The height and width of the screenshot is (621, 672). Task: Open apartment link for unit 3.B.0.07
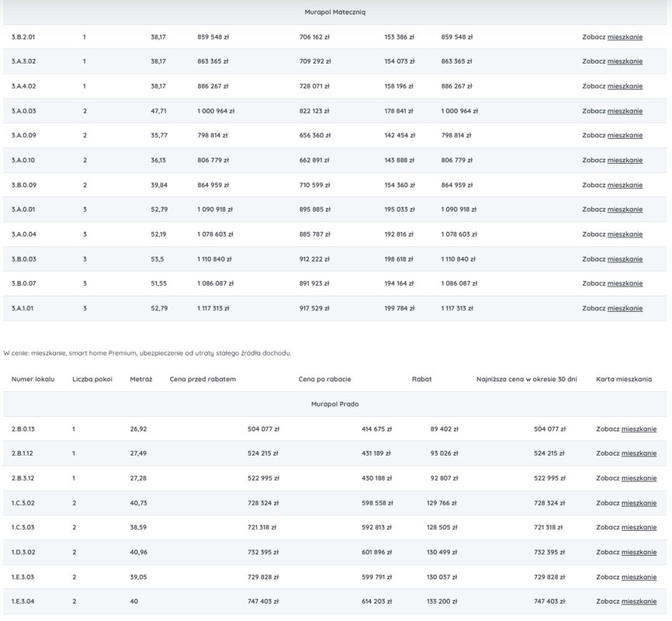(x=625, y=283)
